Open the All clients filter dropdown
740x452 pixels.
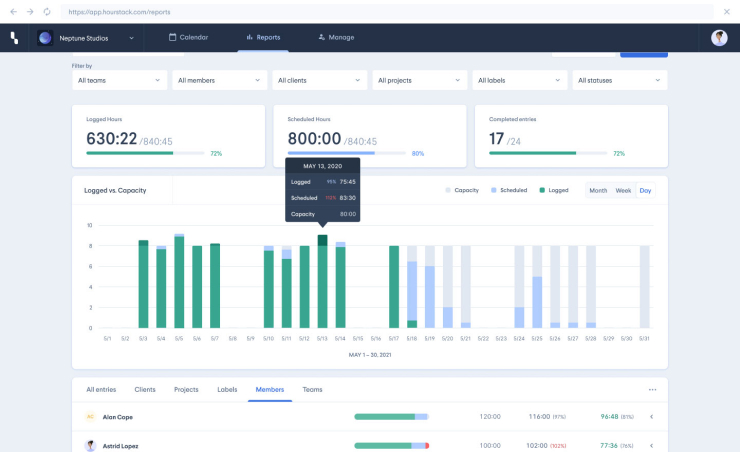pos(320,80)
